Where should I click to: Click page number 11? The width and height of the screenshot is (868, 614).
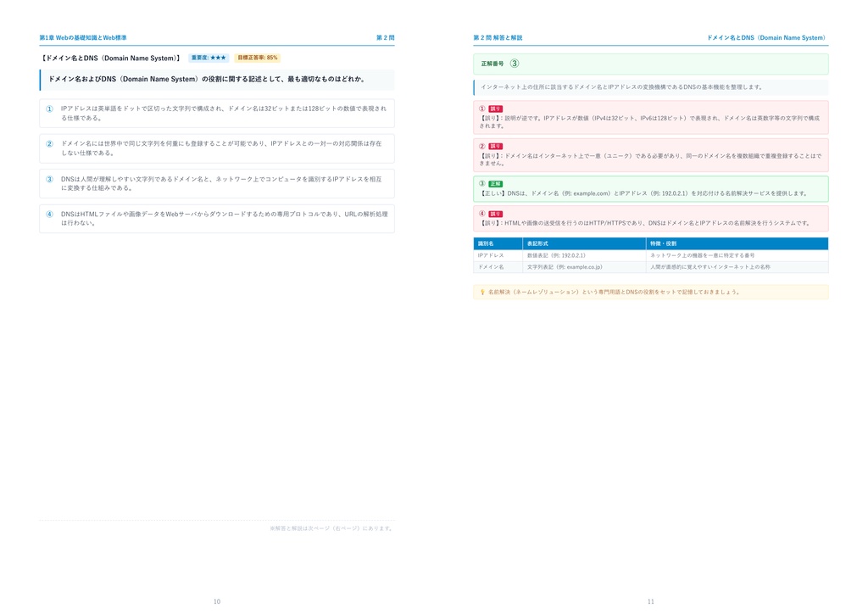click(x=651, y=601)
